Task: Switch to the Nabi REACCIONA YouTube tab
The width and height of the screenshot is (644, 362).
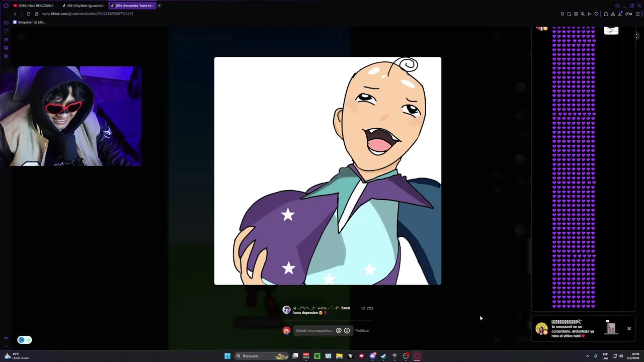Action: click(33, 6)
